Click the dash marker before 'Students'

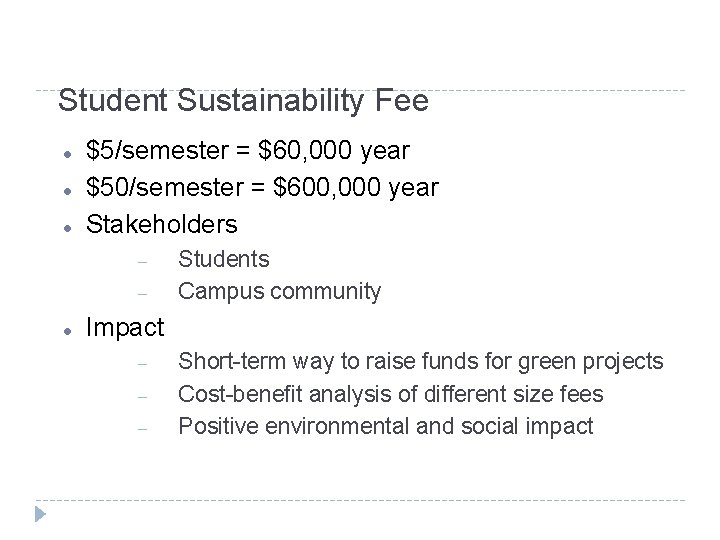[143, 261]
